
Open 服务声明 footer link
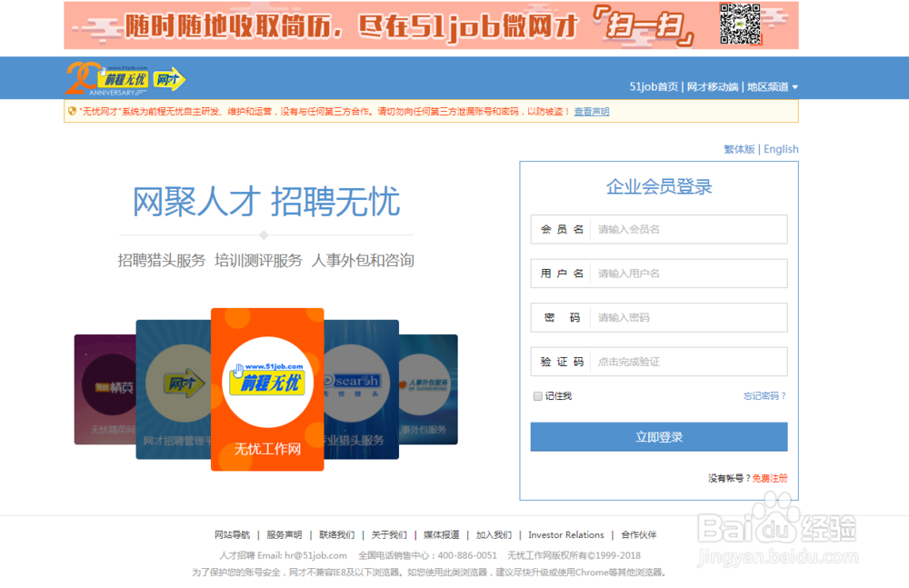(x=284, y=534)
